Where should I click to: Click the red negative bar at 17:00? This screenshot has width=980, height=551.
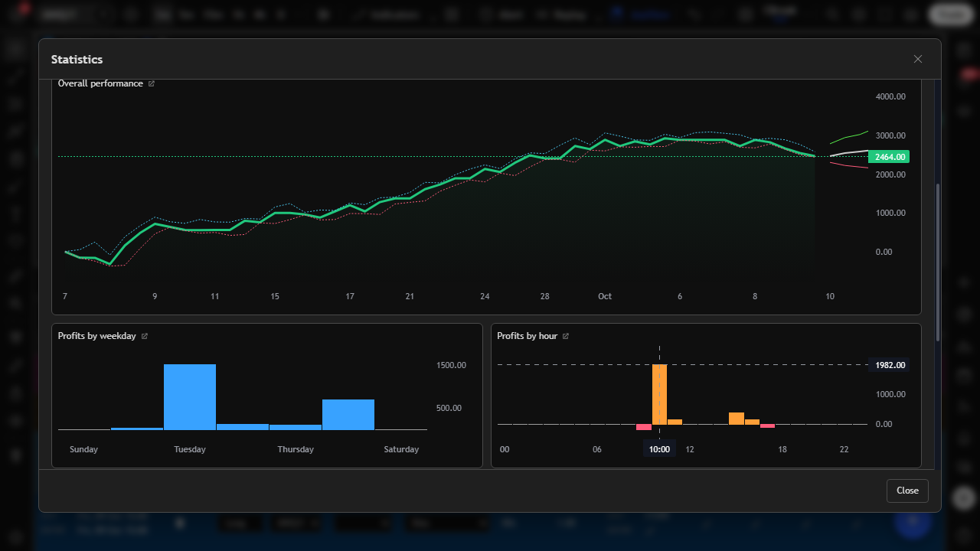pyautogui.click(x=767, y=425)
